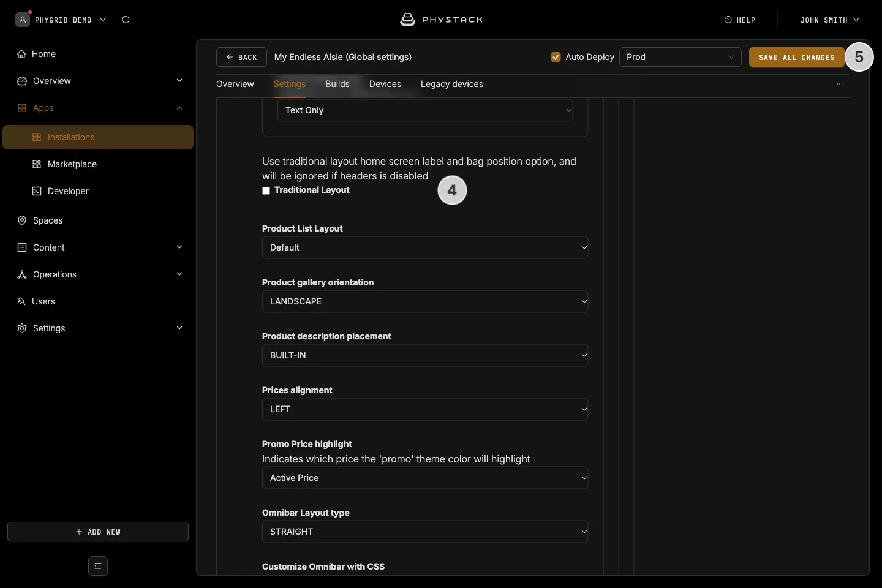Viewport: 882px width, 588px height.
Task: Open the Prices alignment dropdown
Action: coord(425,409)
